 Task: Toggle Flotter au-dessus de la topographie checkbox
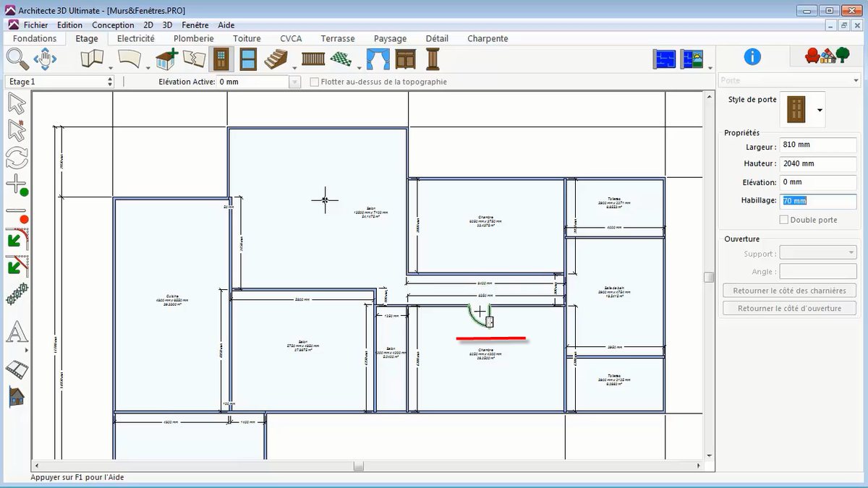tap(314, 82)
